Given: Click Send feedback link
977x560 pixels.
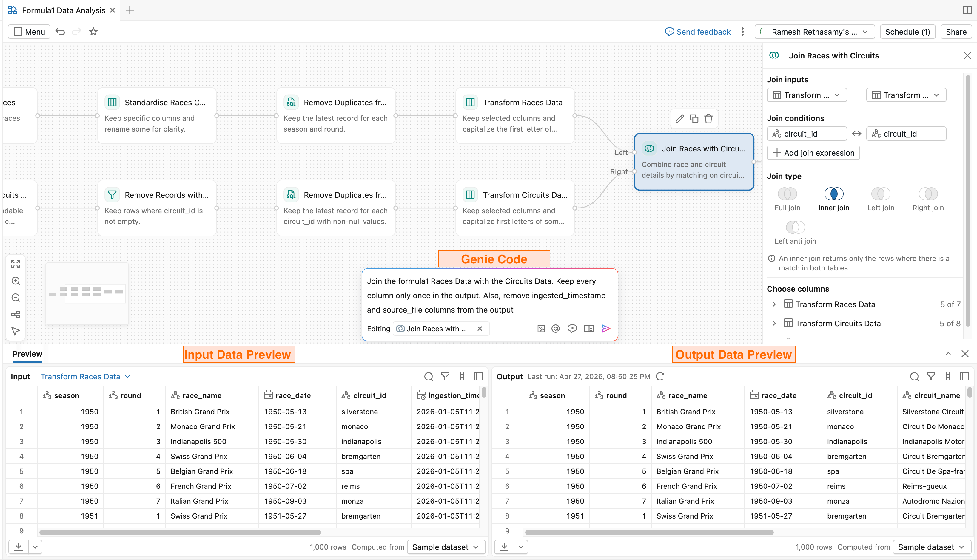Looking at the screenshot, I should pos(697,32).
